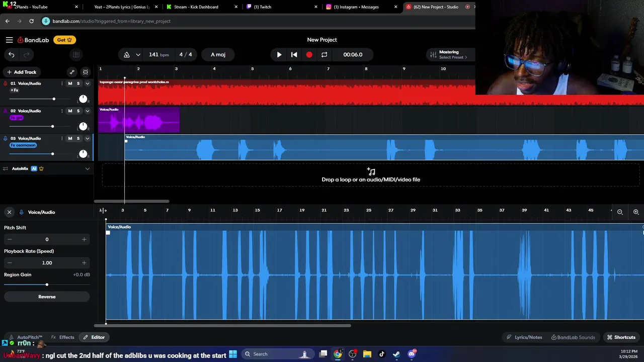The image size is (644, 362).
Task: Click the Reverse button
Action: (47, 297)
